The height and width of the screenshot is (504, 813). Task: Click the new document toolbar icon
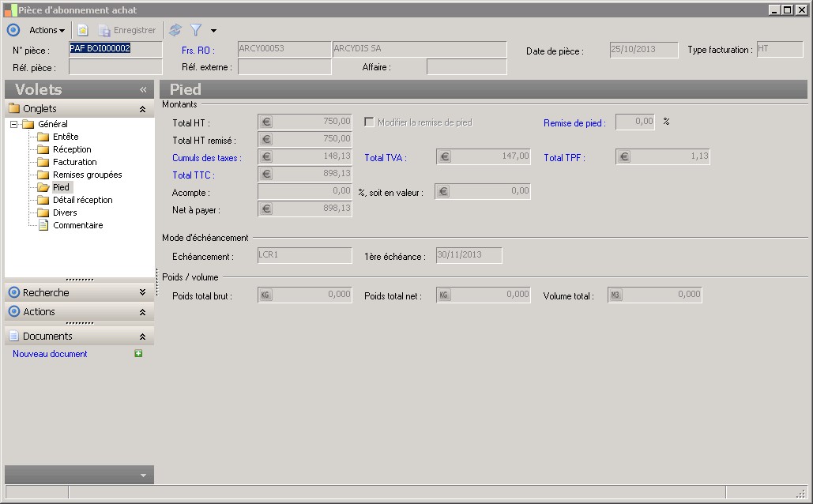click(x=83, y=30)
